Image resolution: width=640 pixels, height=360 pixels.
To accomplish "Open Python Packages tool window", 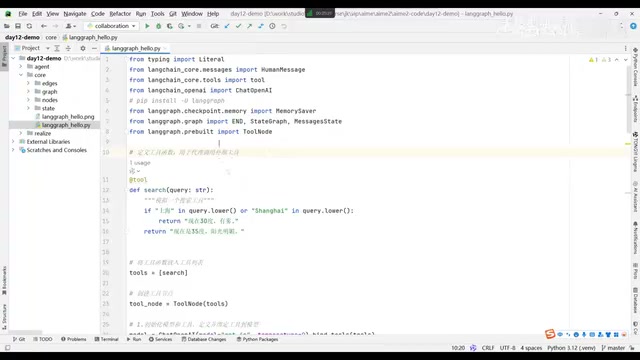I will tap(257, 339).
